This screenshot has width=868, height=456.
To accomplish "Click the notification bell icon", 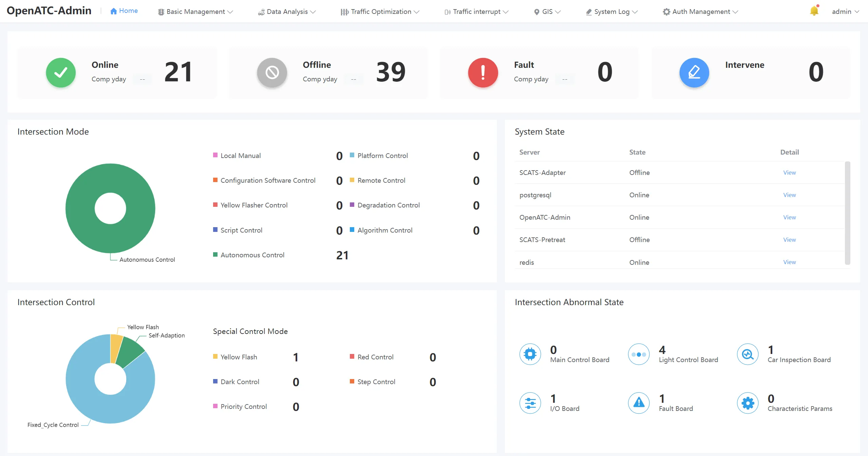I will pos(814,11).
